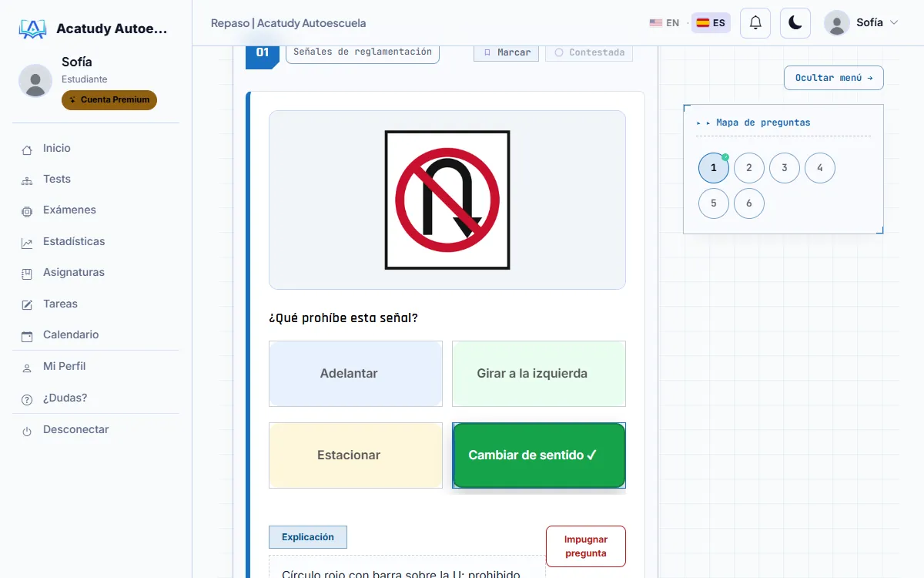
Task: Click the no U-turn sign image
Action: tap(447, 200)
